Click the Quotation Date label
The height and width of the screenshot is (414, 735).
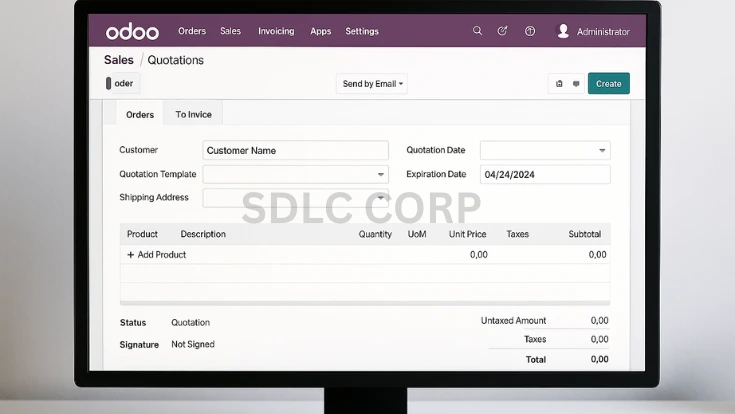[x=435, y=150]
